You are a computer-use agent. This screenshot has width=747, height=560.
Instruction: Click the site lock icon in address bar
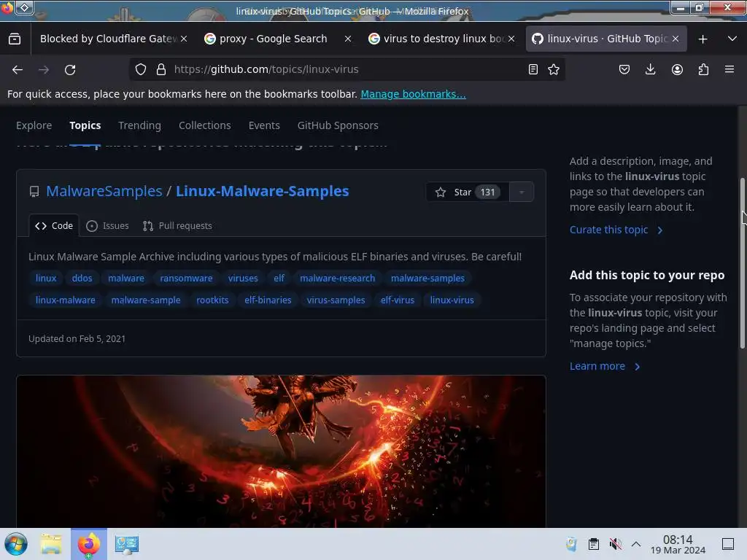161,69
